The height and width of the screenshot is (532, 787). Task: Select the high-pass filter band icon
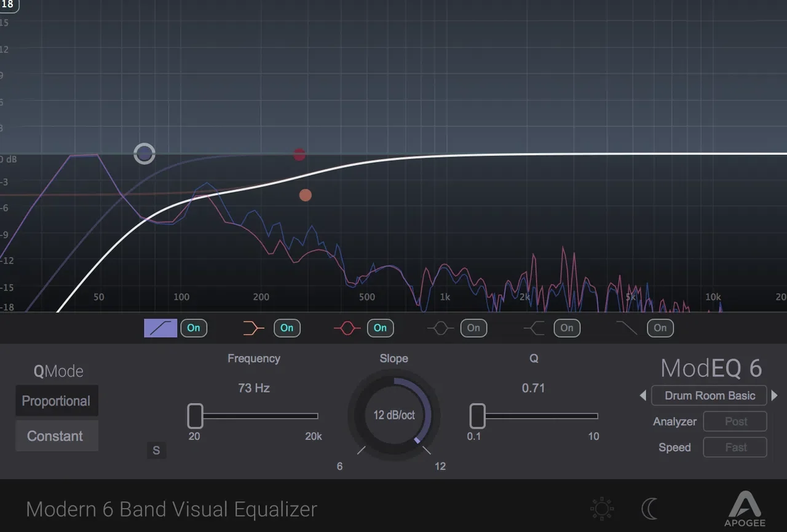160,328
